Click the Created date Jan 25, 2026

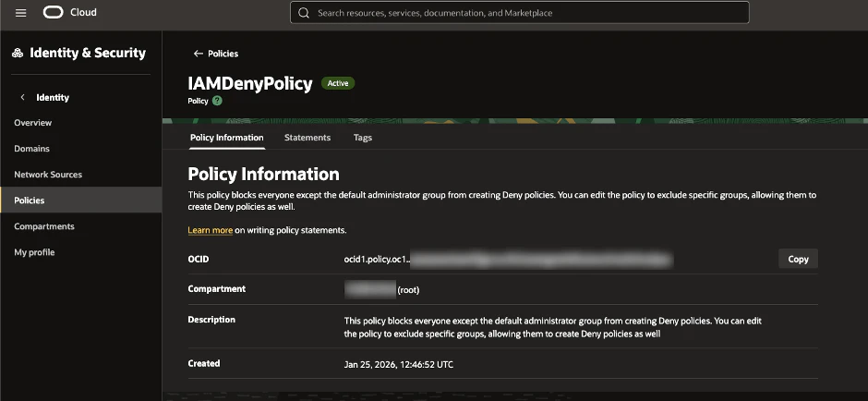click(399, 364)
